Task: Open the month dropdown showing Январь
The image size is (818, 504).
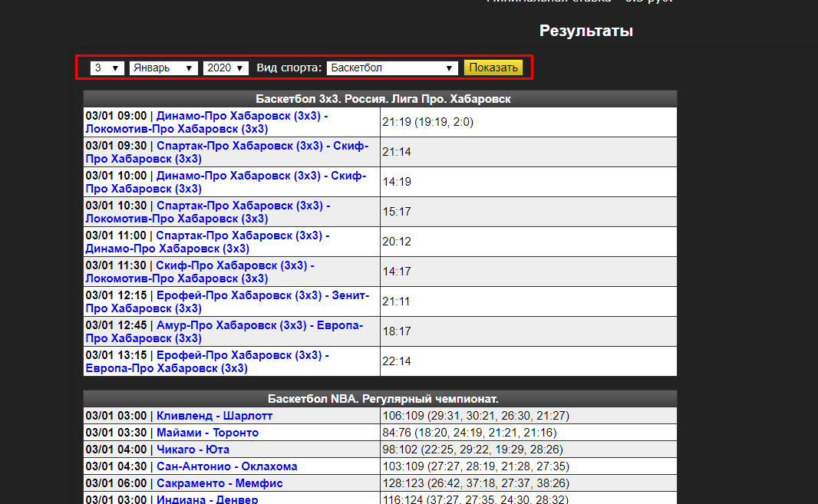Action: pyautogui.click(x=163, y=68)
